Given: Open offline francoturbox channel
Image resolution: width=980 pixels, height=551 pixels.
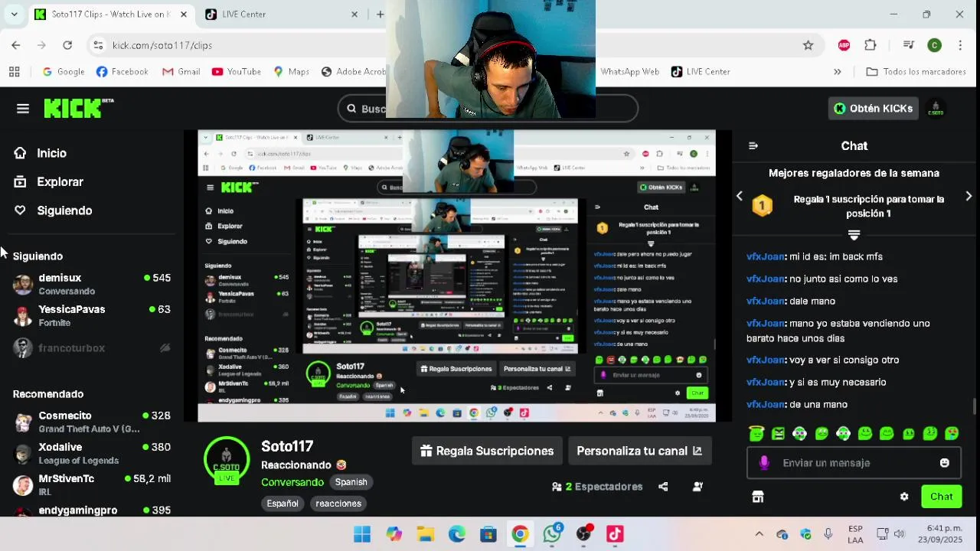Looking at the screenshot, I should [x=92, y=348].
